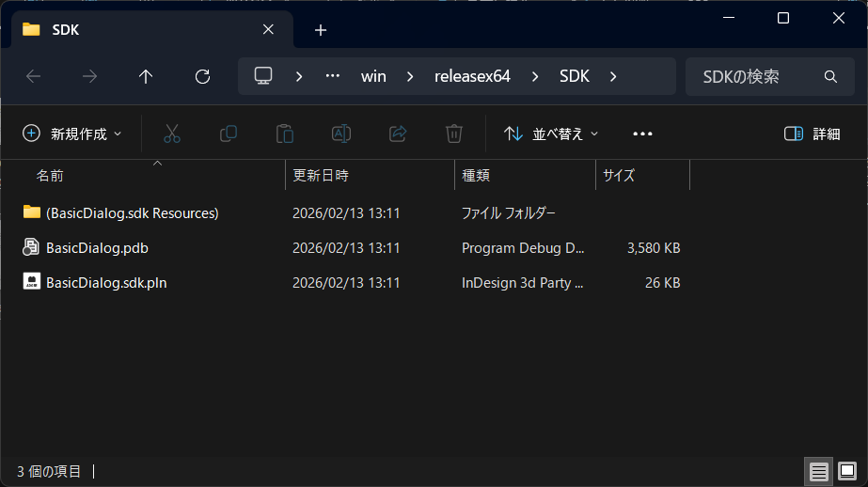Expand the 並べ替え sort dropdown

tap(551, 134)
